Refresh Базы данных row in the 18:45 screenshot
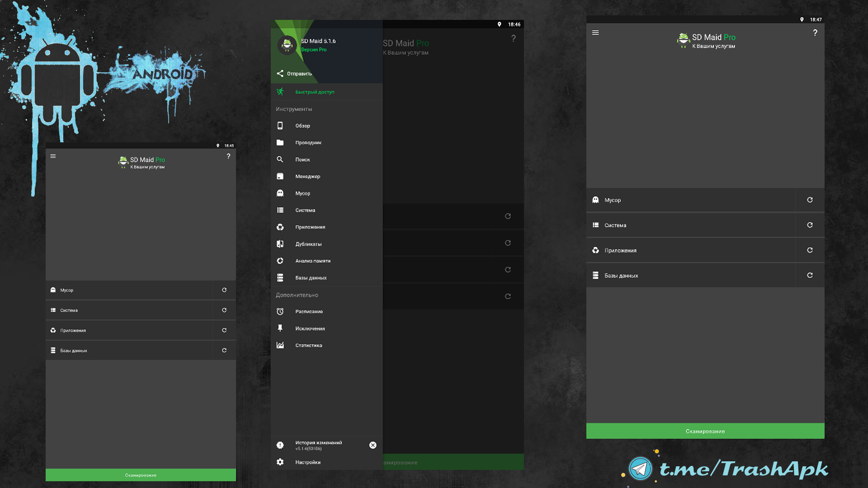The image size is (868, 488). click(x=224, y=350)
